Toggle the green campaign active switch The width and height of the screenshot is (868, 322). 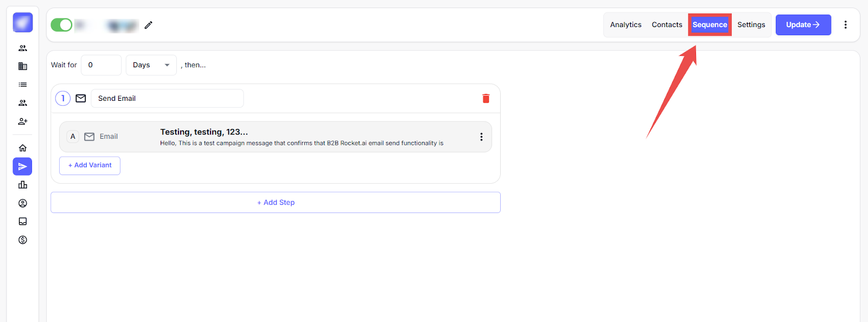click(61, 25)
